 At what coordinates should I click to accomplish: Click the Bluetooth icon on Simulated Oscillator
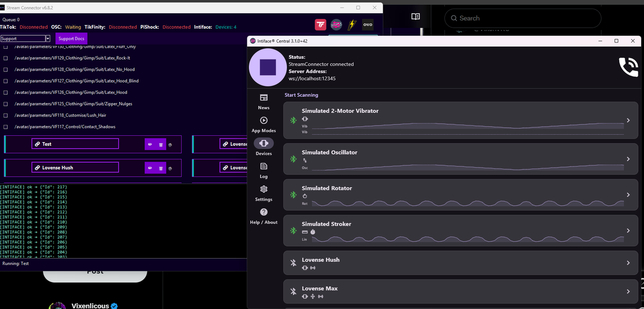tap(293, 159)
